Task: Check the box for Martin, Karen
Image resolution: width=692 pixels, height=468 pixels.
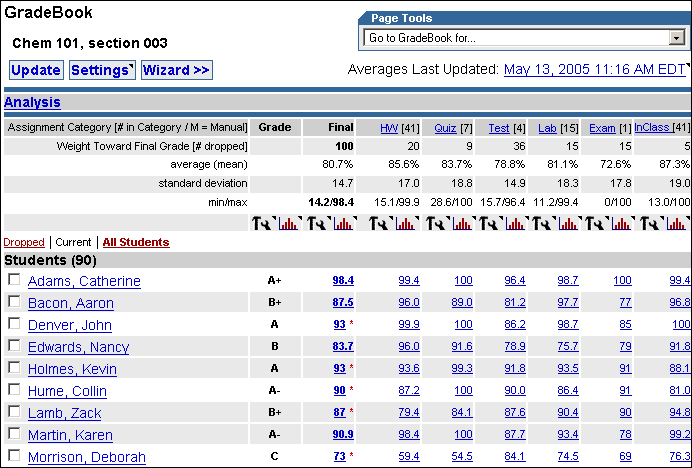Action: click(x=14, y=434)
